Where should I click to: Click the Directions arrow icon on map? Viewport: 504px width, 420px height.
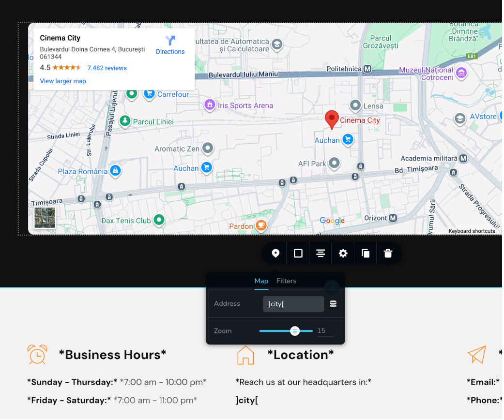tap(170, 41)
